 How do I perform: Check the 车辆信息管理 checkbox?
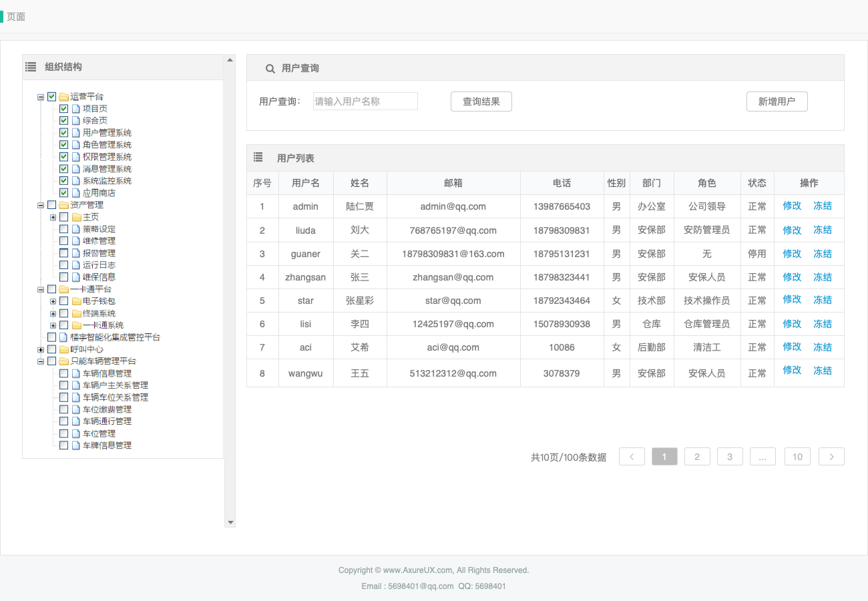(x=64, y=373)
